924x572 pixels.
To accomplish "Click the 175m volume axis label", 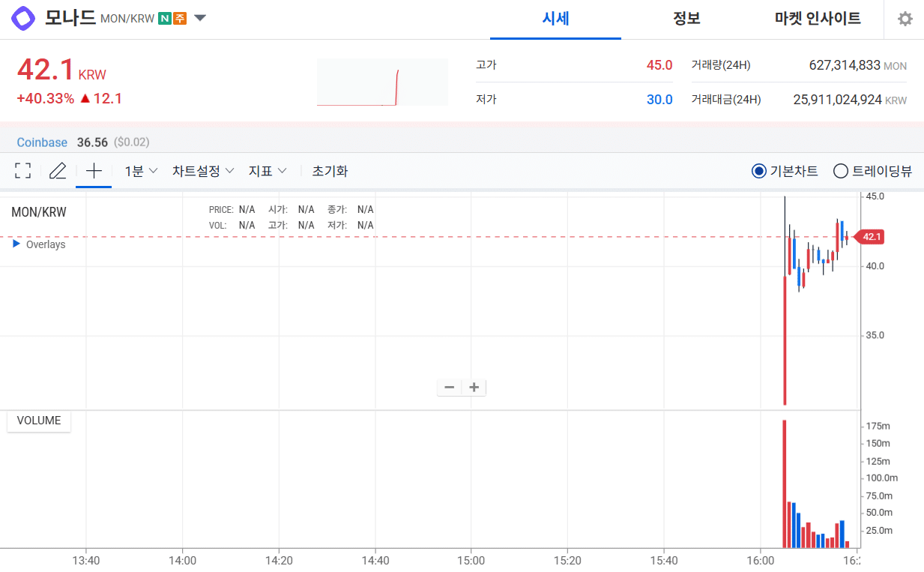I will 878,426.
